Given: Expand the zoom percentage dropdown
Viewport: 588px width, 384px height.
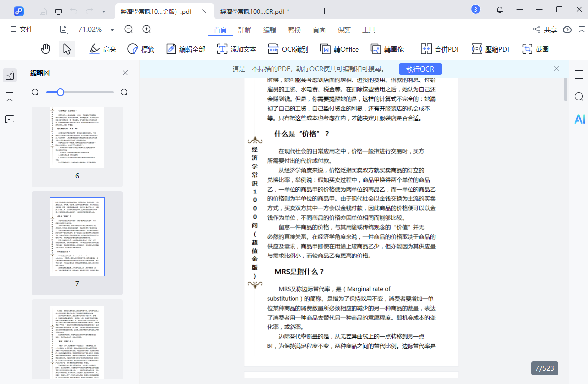Looking at the screenshot, I should 112,30.
